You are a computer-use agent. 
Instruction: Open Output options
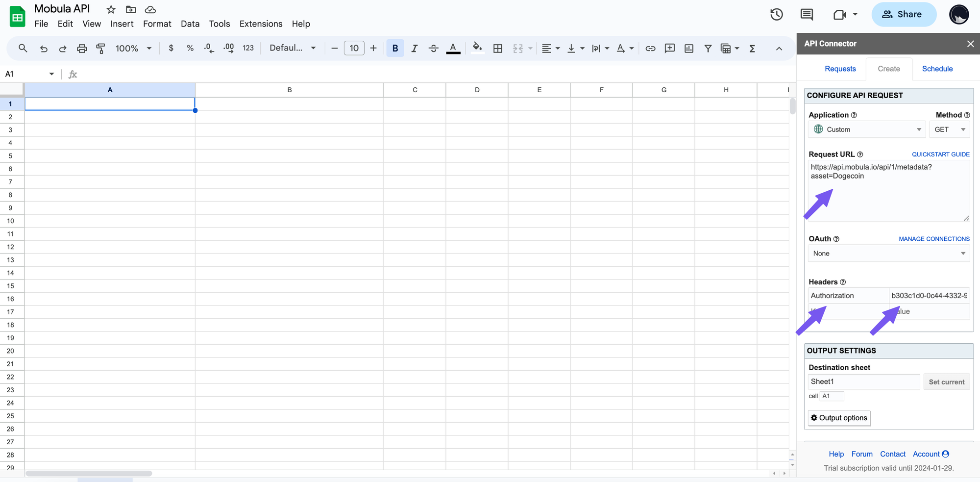click(x=839, y=418)
